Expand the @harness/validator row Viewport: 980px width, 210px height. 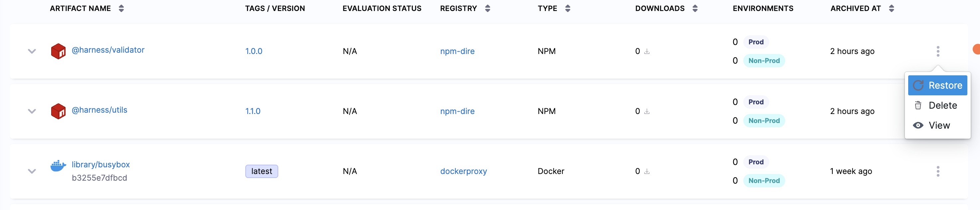[x=32, y=51]
